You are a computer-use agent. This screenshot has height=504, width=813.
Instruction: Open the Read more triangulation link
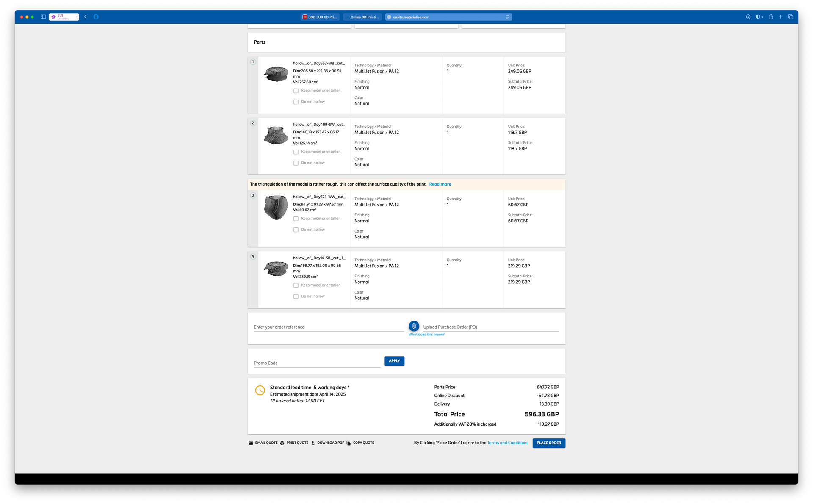coord(440,184)
